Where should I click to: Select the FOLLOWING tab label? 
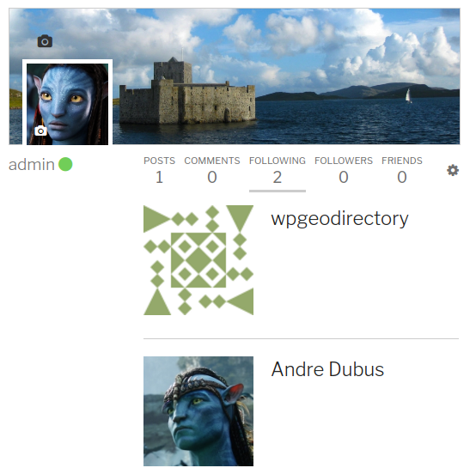point(278,161)
